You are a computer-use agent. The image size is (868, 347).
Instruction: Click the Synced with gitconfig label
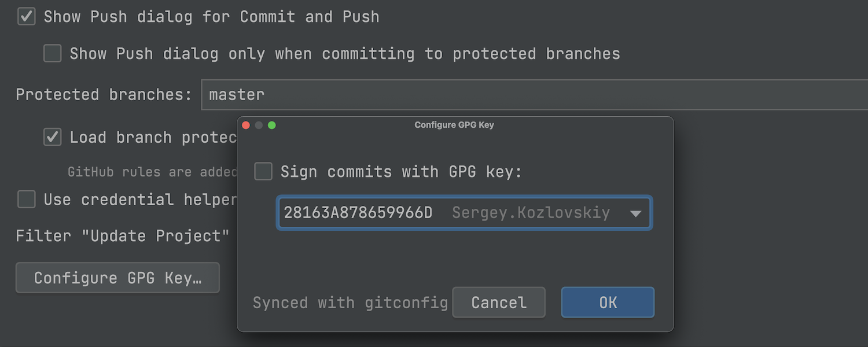[x=350, y=303]
